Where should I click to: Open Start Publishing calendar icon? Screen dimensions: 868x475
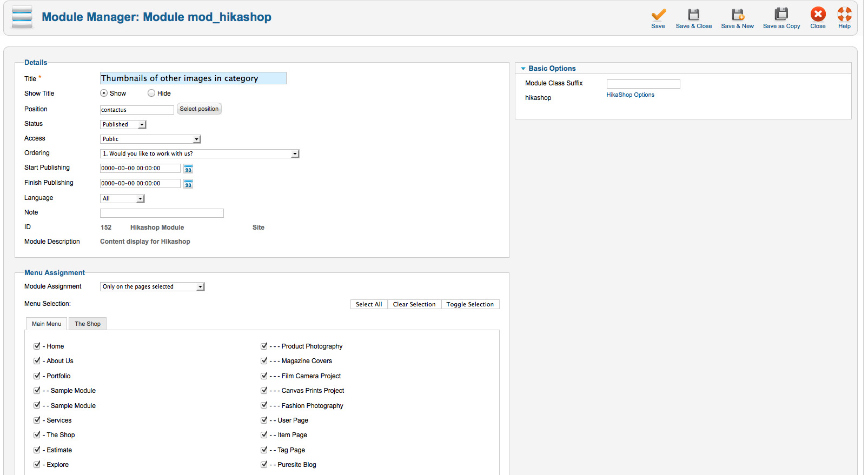tap(188, 169)
